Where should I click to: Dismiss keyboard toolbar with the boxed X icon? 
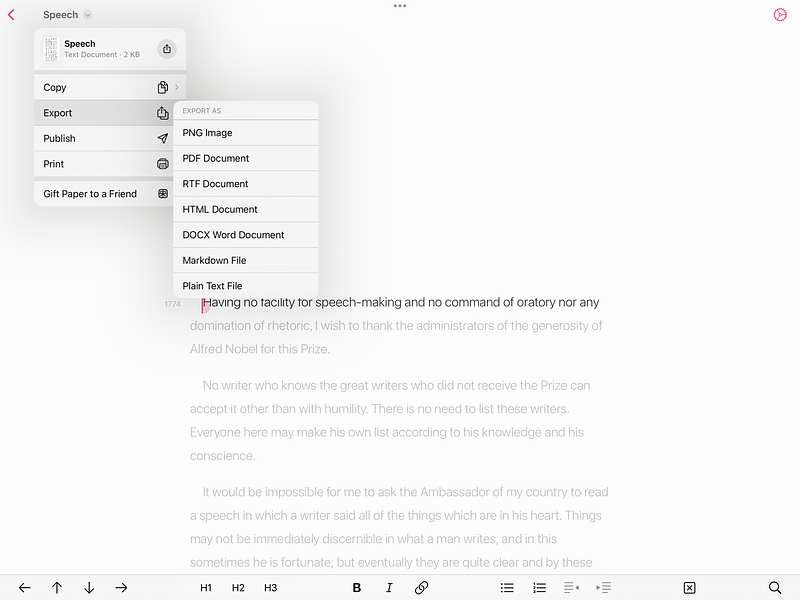coord(689,588)
